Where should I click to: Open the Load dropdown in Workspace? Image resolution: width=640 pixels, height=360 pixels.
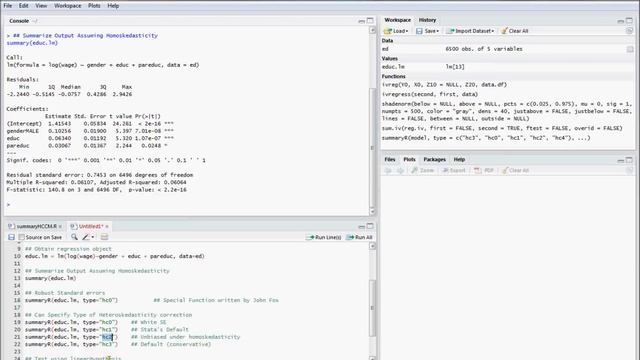(407, 31)
